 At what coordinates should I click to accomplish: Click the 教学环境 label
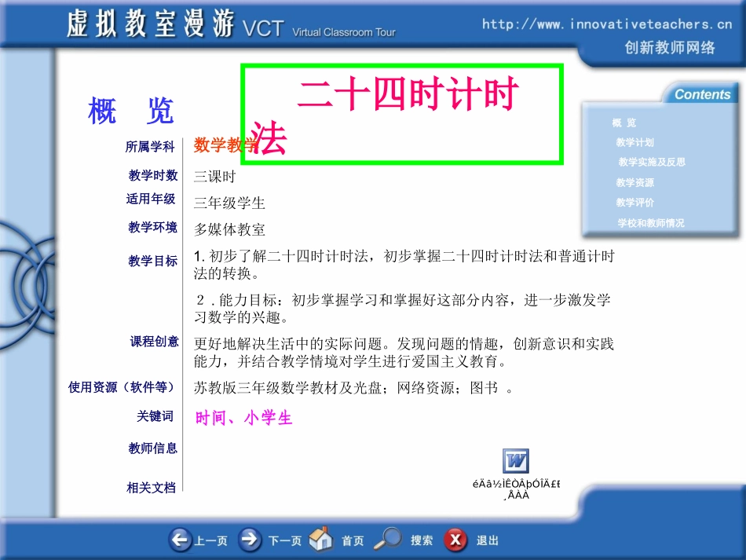click(x=152, y=227)
